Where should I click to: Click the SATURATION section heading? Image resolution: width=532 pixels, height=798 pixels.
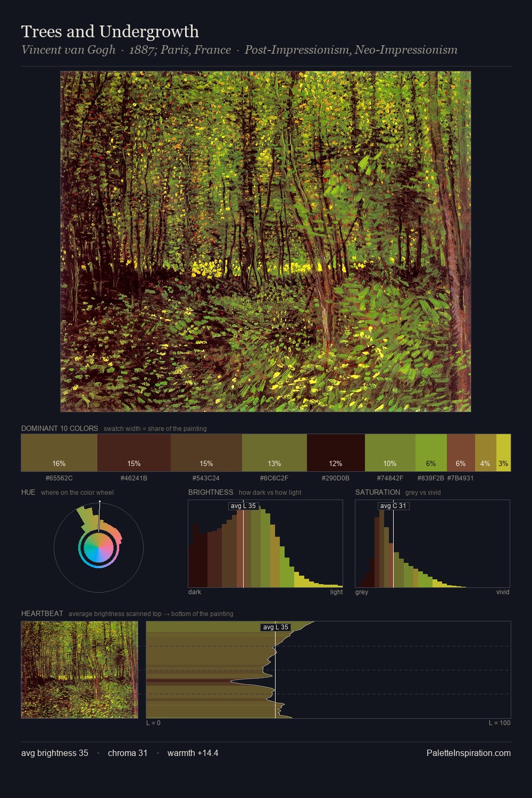(378, 492)
